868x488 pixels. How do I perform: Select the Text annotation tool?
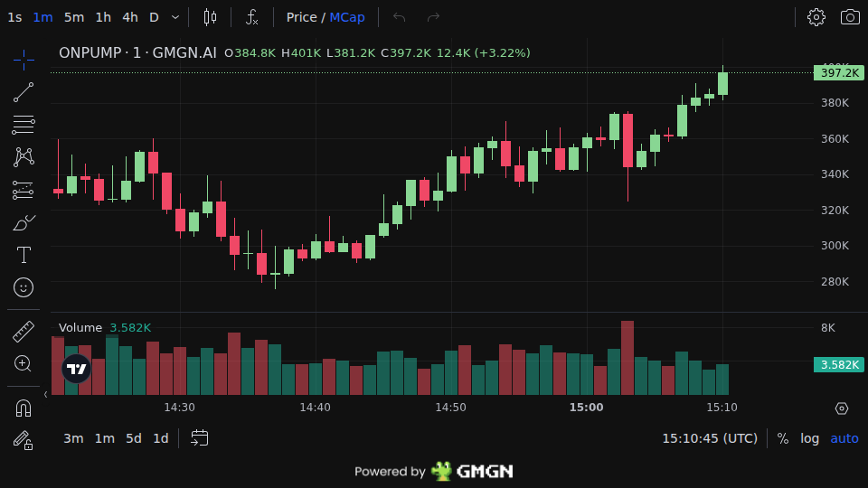click(24, 255)
